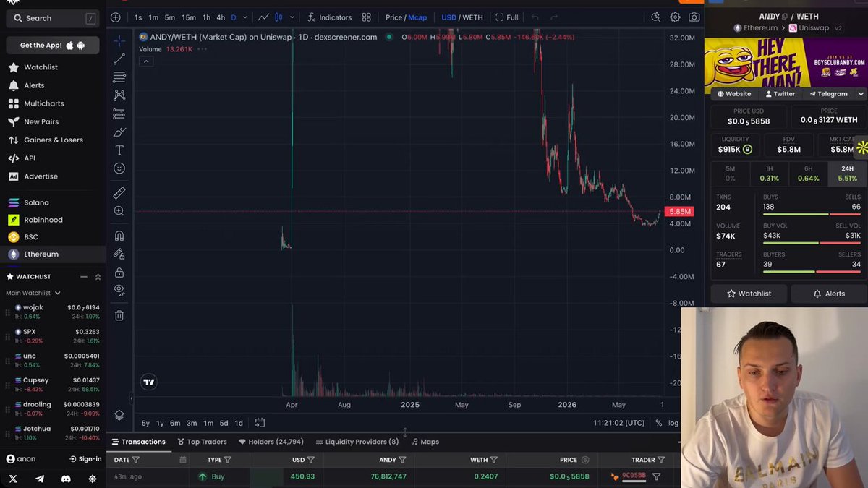Click the Get the App! button
This screenshot has height=488, width=868.
click(53, 46)
